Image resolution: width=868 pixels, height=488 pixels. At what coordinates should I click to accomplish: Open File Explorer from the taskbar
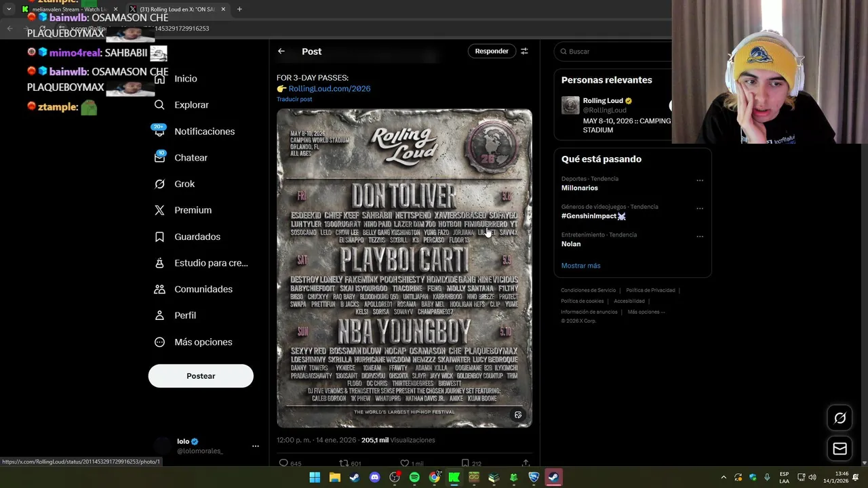334,478
